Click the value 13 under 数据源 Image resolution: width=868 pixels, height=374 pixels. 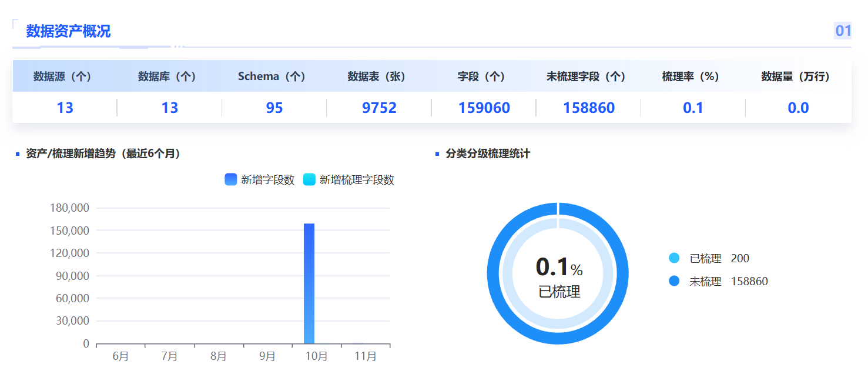point(65,108)
